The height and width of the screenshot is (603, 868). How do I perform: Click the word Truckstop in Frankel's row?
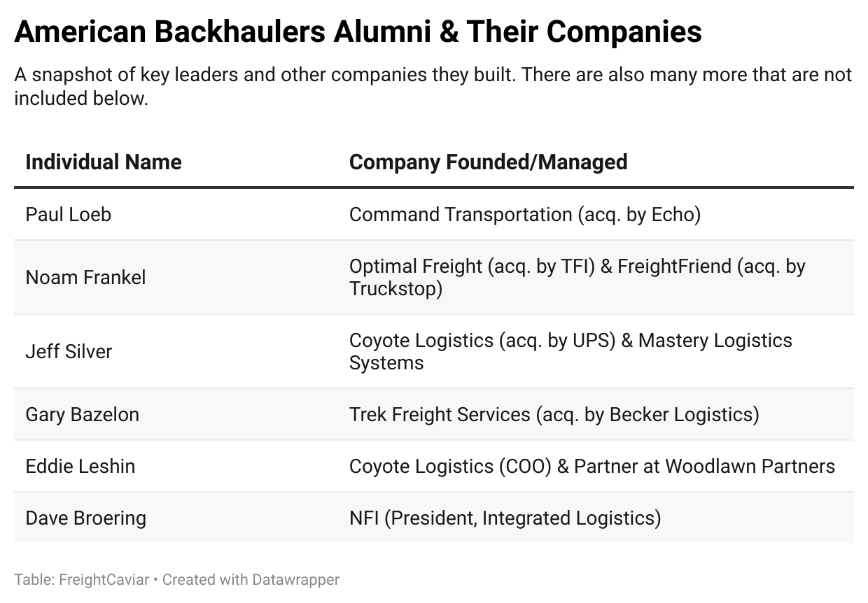(x=395, y=288)
